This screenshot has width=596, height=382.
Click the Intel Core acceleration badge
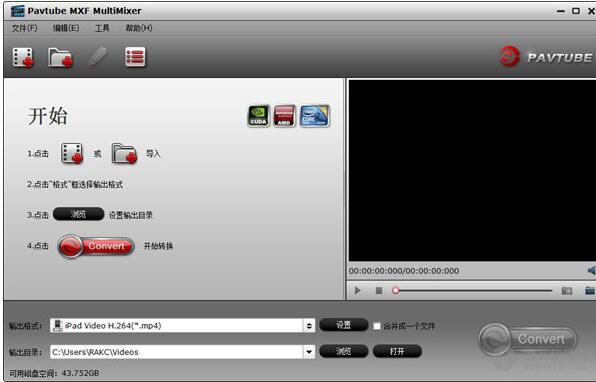pyautogui.click(x=314, y=116)
